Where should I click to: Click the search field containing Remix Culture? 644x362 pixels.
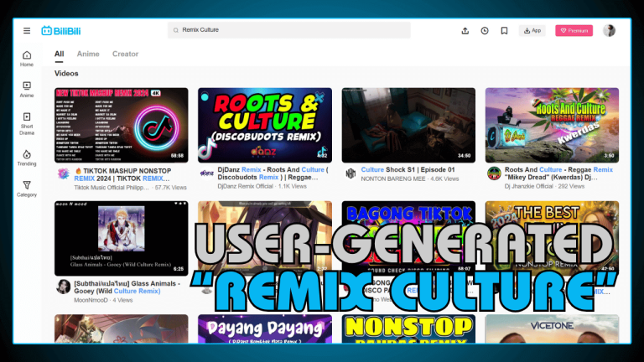click(x=289, y=30)
